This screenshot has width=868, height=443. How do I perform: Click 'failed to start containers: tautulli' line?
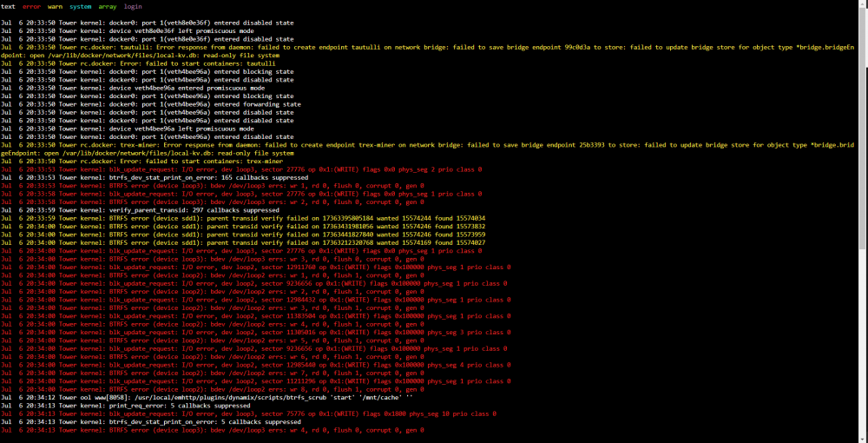point(138,63)
